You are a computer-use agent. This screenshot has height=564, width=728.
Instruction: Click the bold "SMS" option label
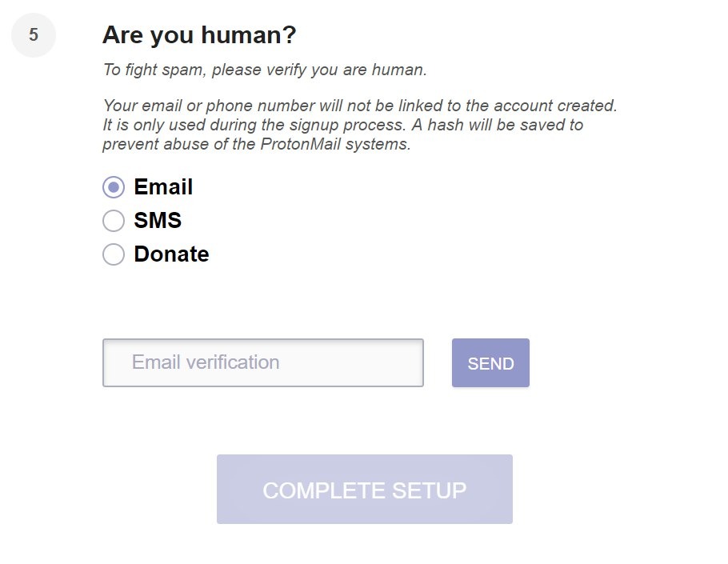[158, 221]
